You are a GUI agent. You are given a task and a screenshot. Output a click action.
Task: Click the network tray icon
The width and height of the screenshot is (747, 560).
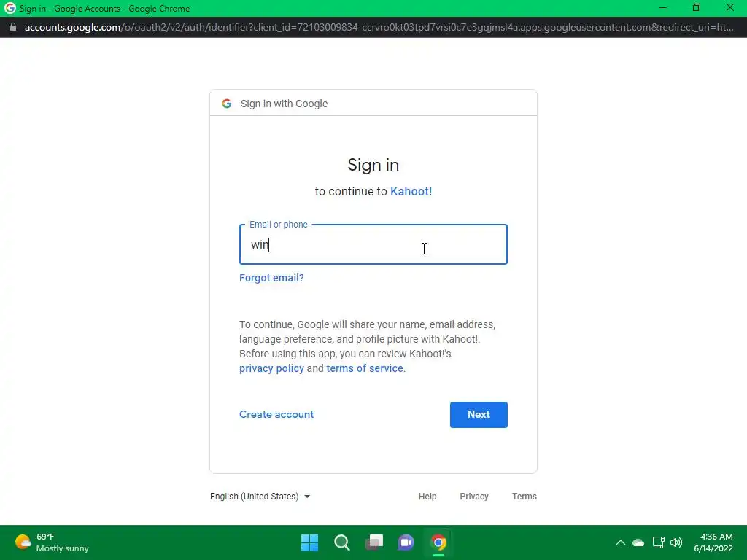pyautogui.click(x=659, y=542)
